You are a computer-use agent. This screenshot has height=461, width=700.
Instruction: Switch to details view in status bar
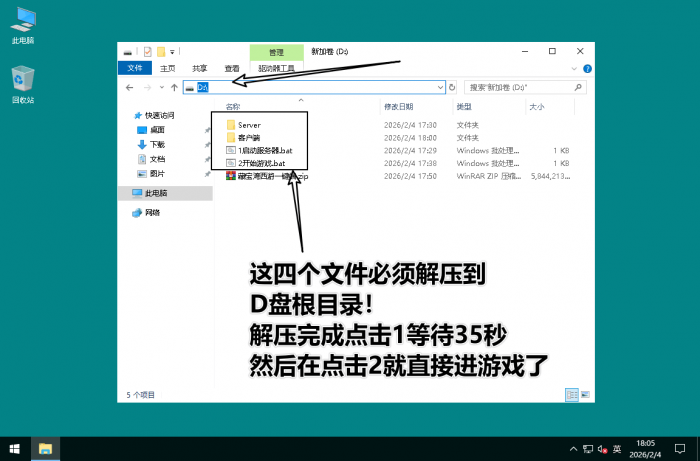pyautogui.click(x=571, y=395)
